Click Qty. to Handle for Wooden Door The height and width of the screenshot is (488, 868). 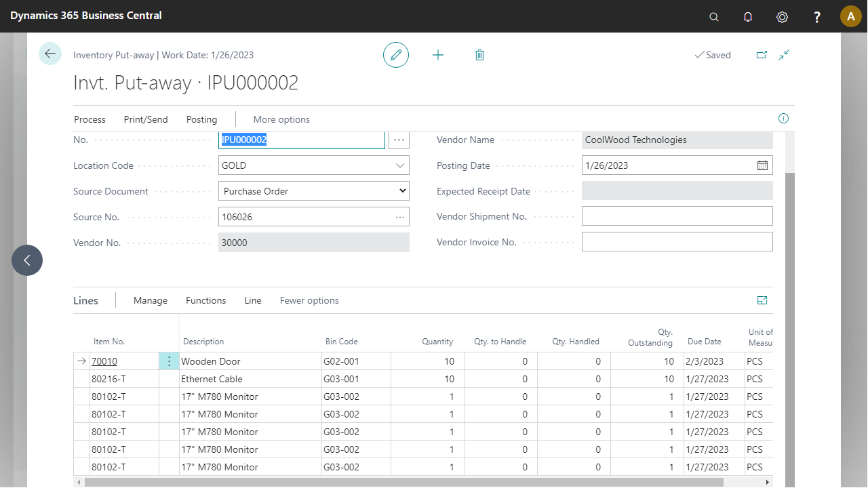(x=500, y=361)
